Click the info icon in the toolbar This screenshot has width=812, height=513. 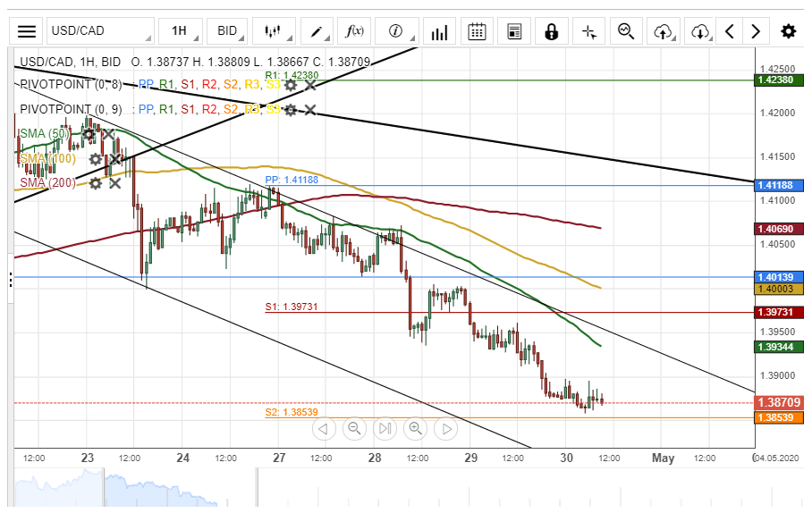coord(397,31)
